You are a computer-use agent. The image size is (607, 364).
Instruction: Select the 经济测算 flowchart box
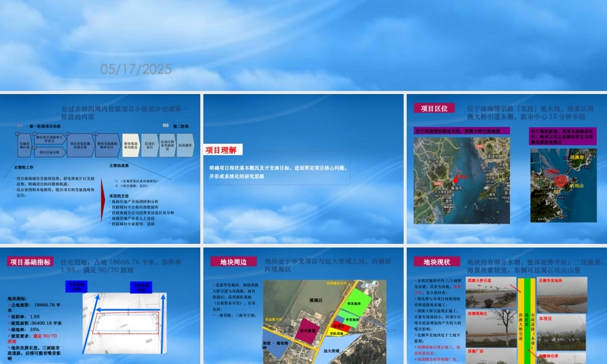[185, 145]
